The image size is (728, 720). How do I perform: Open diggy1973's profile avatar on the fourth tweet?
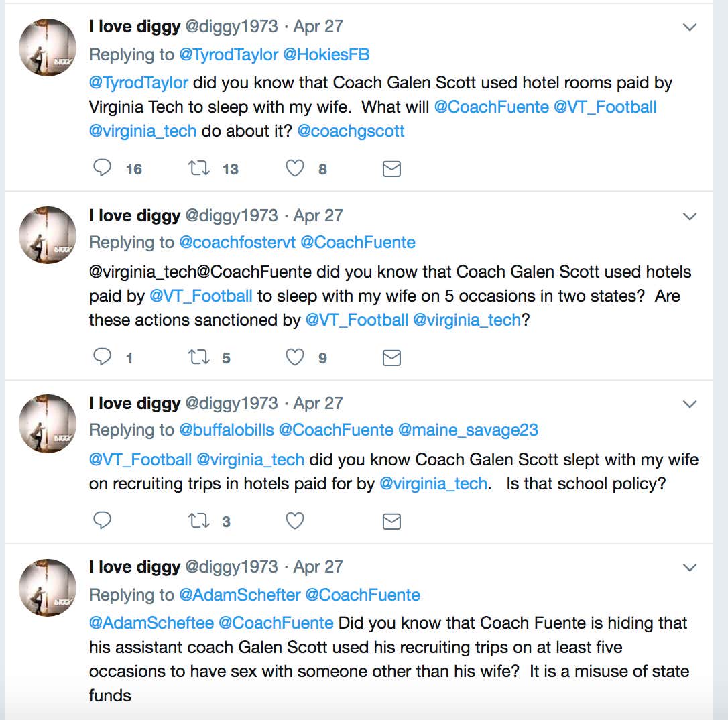[x=47, y=588]
